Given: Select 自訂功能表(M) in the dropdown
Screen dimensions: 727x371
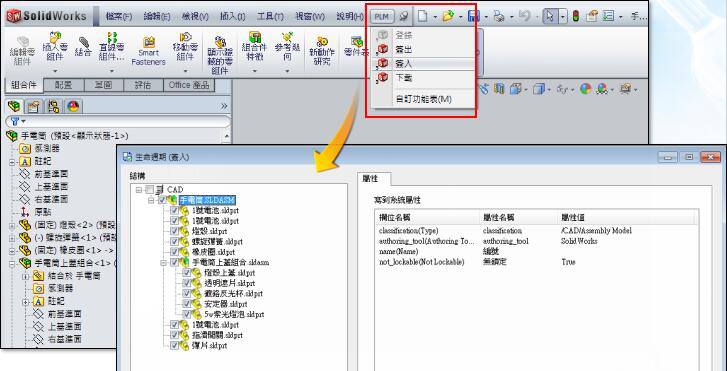Looking at the screenshot, I should click(424, 99).
